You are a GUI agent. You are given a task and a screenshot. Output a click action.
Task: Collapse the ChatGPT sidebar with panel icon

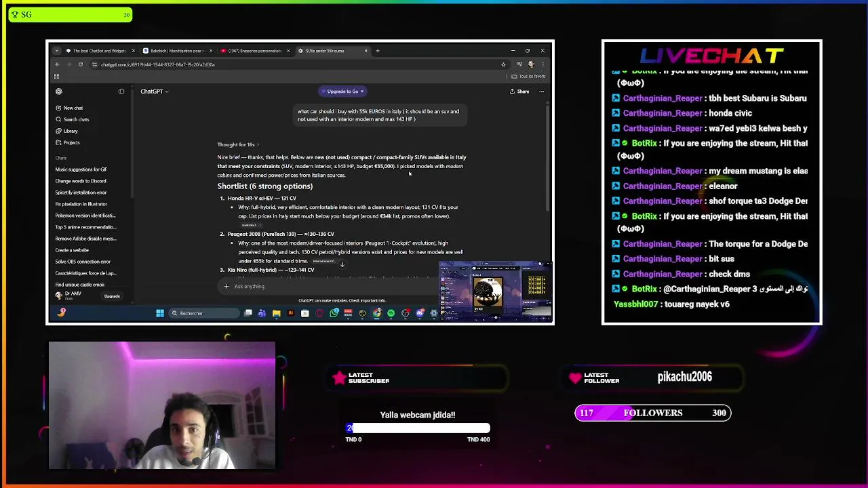121,91
